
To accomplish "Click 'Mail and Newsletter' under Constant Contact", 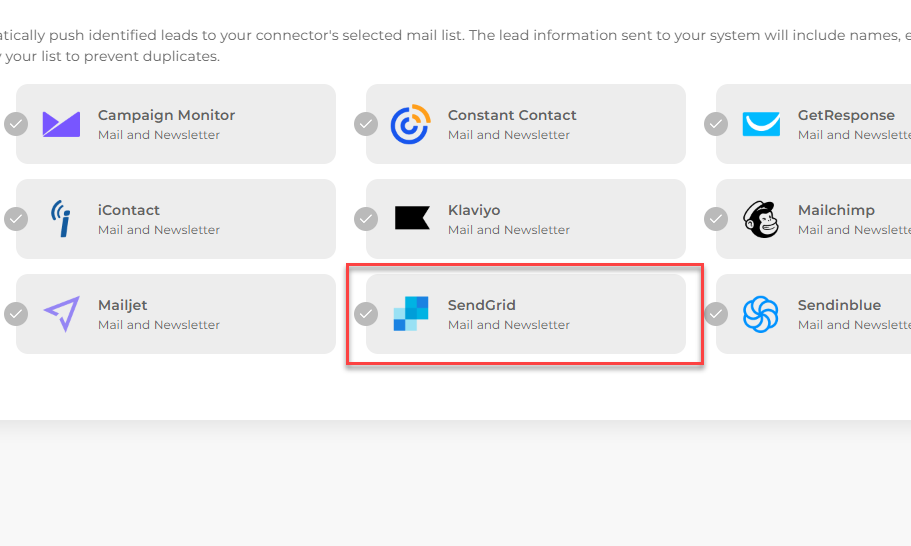I will coord(509,135).
